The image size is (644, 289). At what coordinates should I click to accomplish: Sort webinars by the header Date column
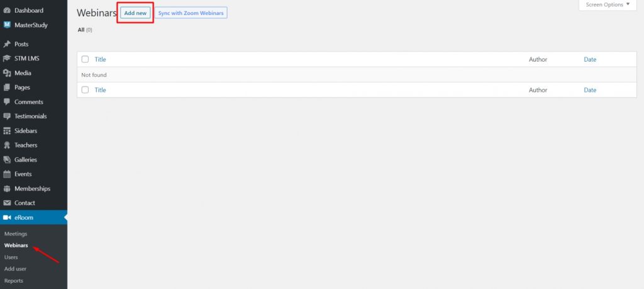point(590,59)
